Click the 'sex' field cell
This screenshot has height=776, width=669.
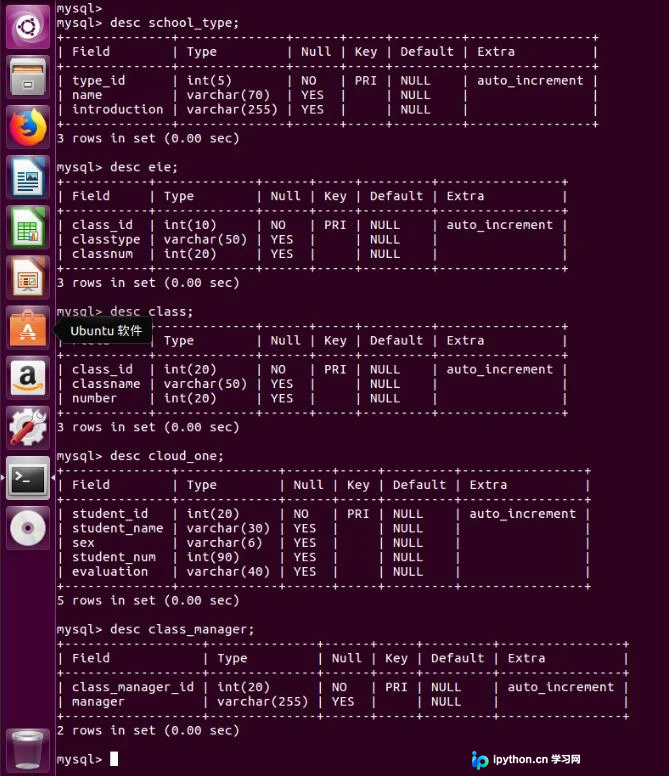pyautogui.click(x=83, y=543)
